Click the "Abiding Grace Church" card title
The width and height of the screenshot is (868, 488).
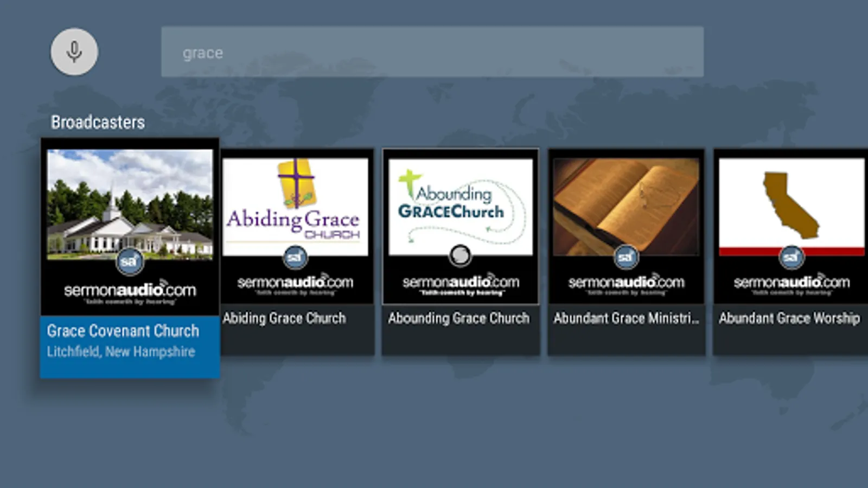[284, 318]
